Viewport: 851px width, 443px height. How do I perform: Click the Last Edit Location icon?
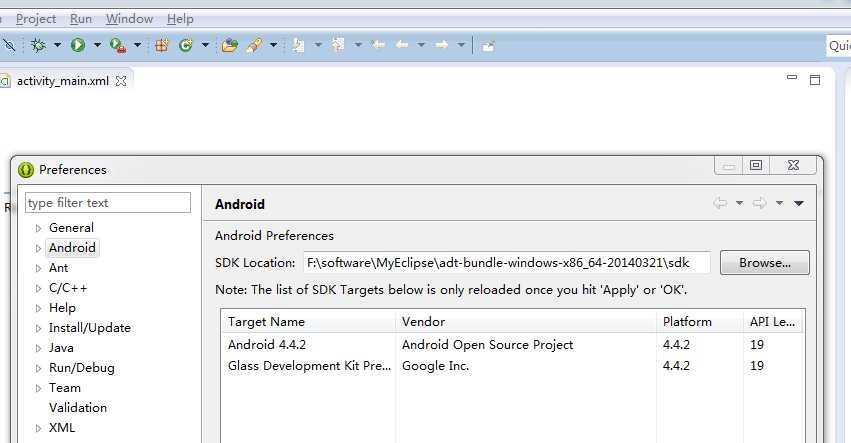pyautogui.click(x=378, y=45)
